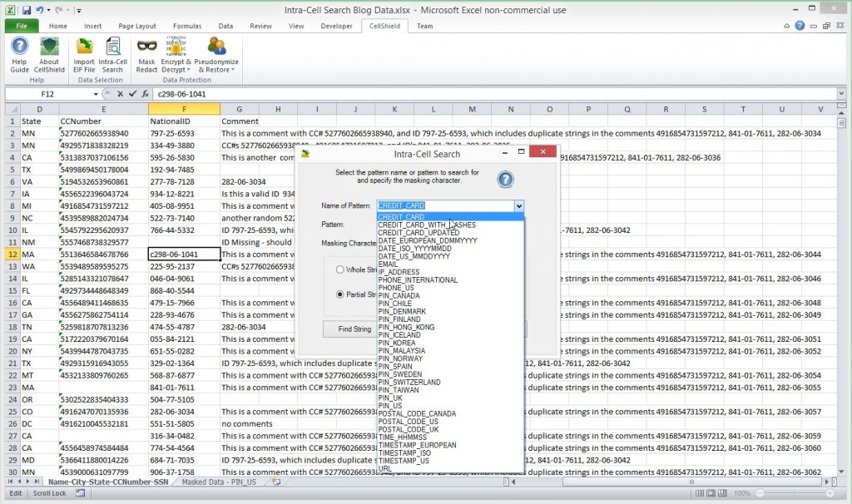
Task: Expand Quick Access Toolbar customize arrow
Action: pos(79,10)
